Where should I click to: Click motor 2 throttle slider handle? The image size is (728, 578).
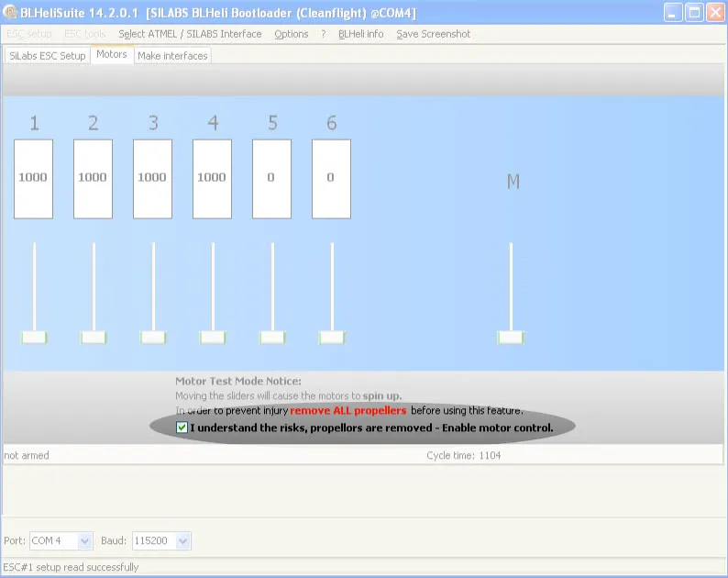[94, 338]
